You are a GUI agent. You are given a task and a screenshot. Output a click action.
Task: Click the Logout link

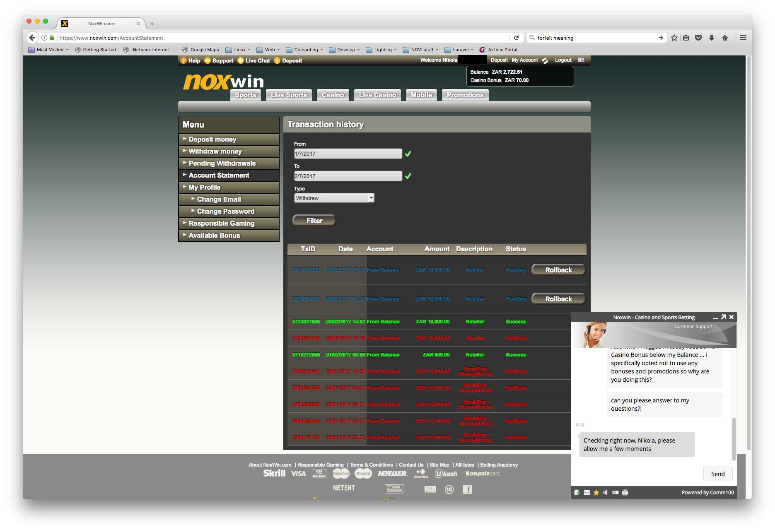tap(563, 60)
